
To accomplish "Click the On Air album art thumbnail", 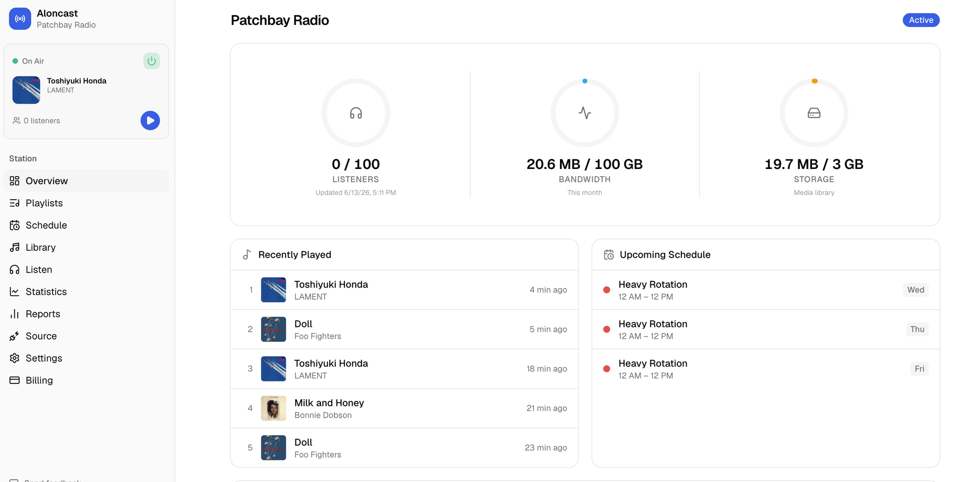I will point(27,90).
